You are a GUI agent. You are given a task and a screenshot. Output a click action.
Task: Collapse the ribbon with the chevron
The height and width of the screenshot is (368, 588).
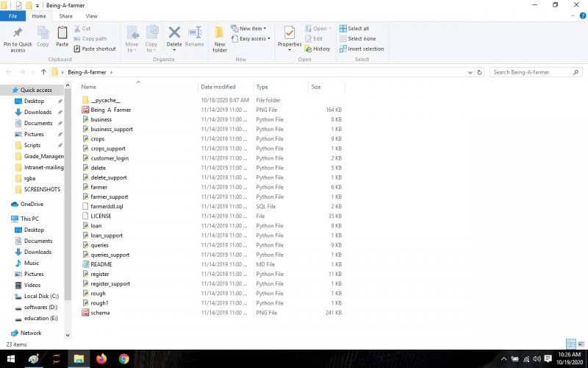[x=573, y=15]
